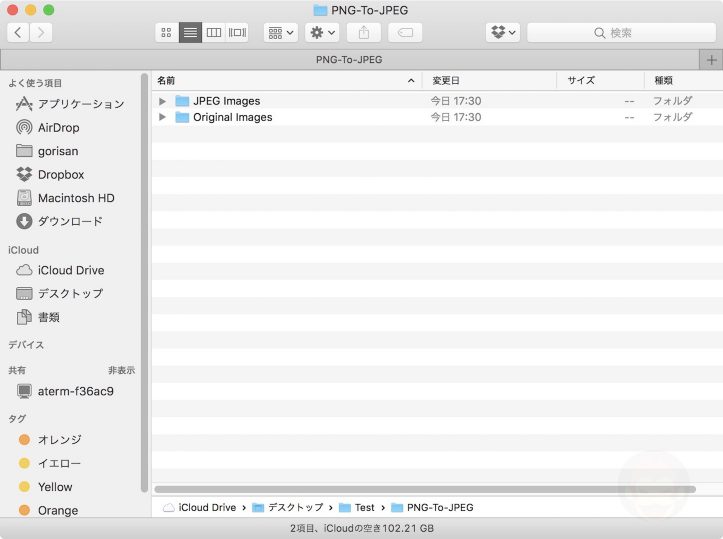Click the 検索 search field
The image size is (723, 539).
(x=621, y=33)
